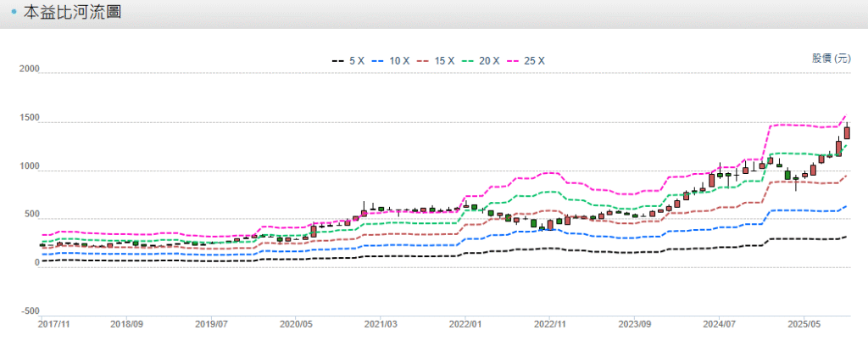This screenshot has height=347, width=868.
Task: Click the 2020/05 date on time axis
Action: (x=296, y=324)
